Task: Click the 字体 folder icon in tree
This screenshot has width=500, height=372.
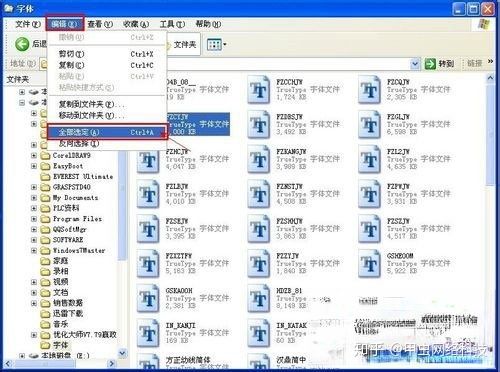Action: [45, 345]
